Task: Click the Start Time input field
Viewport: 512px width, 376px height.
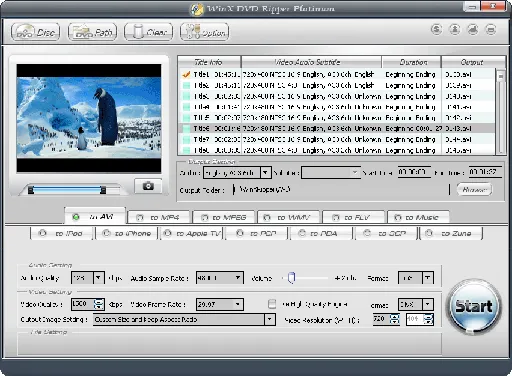Action: 414,172
